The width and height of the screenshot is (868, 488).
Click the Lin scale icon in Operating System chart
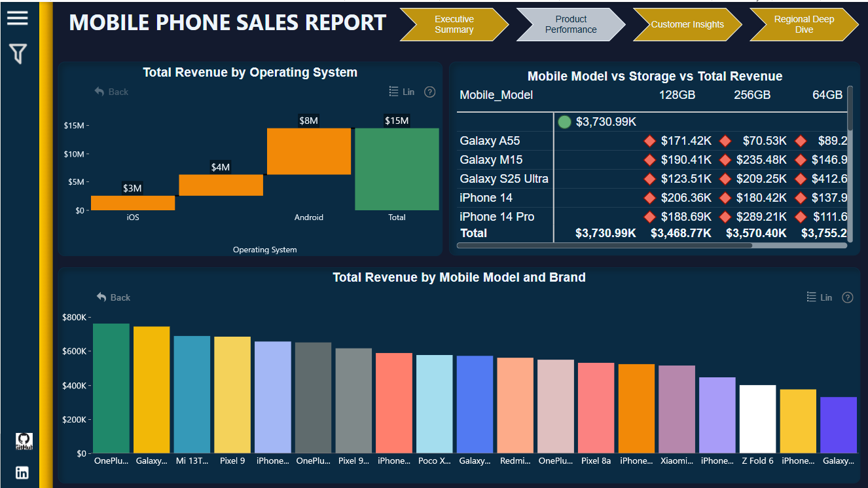(402, 92)
